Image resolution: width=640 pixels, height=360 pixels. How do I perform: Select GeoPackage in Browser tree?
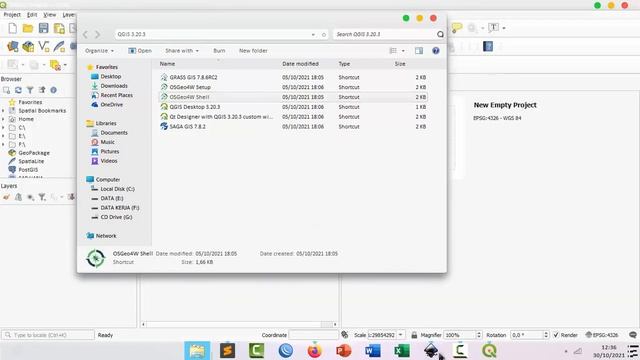34,153
